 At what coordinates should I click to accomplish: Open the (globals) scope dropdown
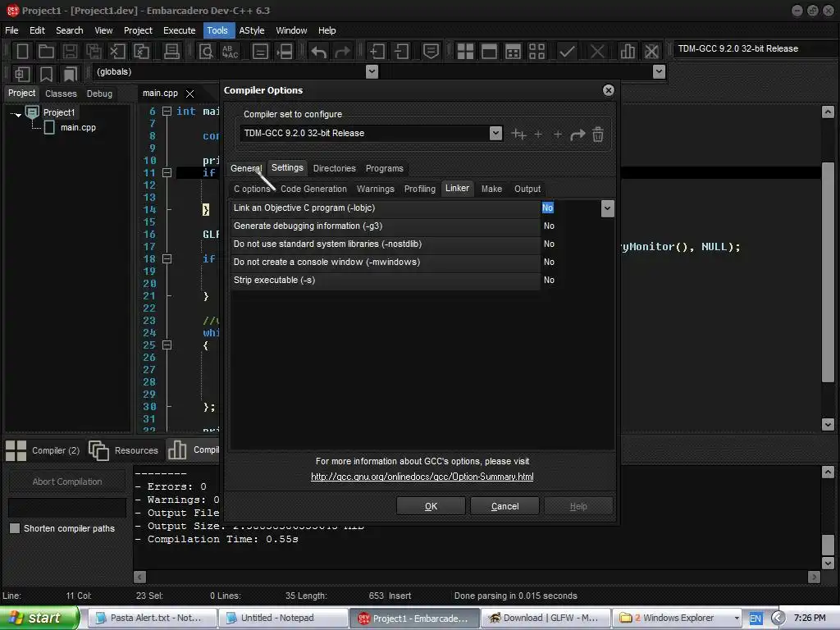coord(372,72)
